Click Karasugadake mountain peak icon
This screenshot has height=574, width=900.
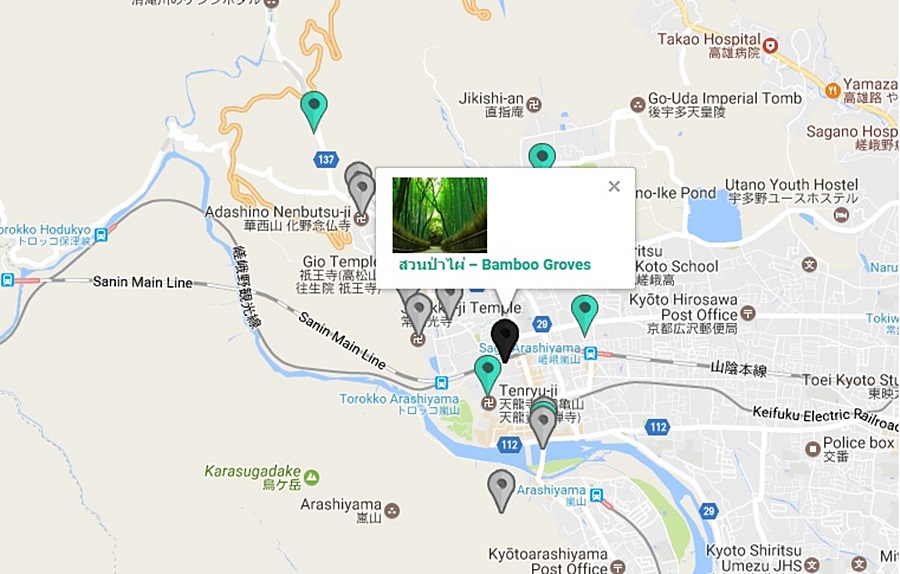click(x=312, y=477)
